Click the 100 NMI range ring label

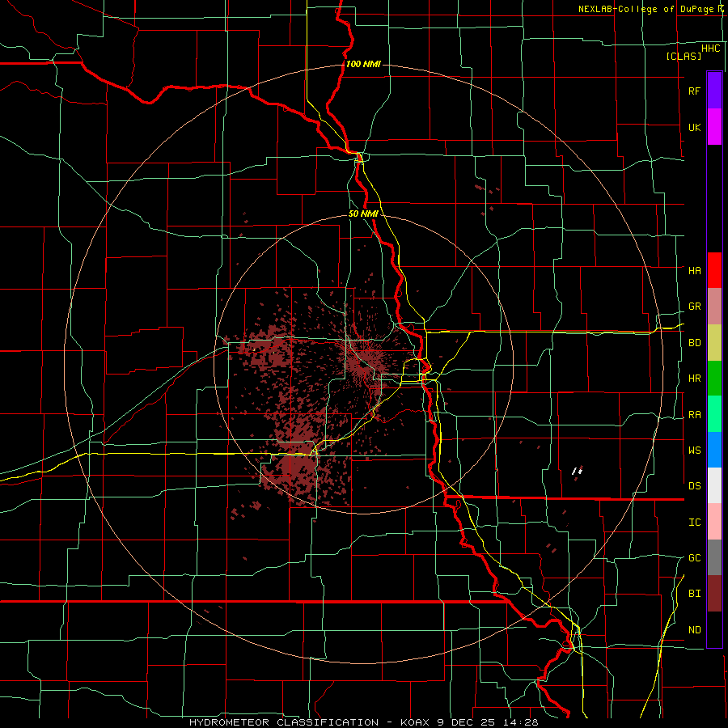[x=363, y=64]
